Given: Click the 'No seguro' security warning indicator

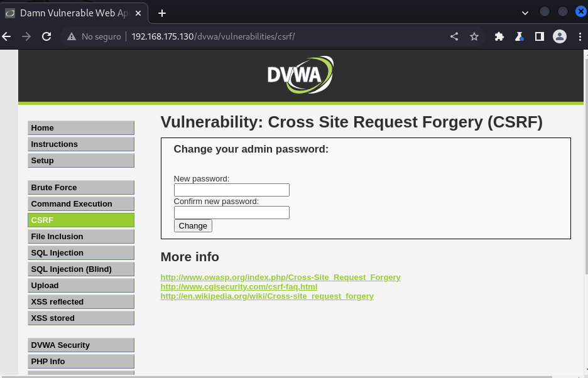Looking at the screenshot, I should (x=94, y=36).
